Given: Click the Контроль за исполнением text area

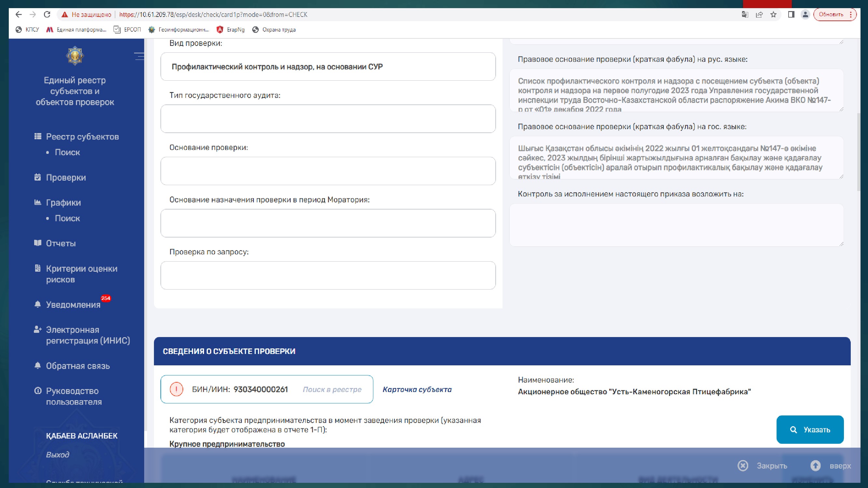Looking at the screenshot, I should [x=676, y=225].
